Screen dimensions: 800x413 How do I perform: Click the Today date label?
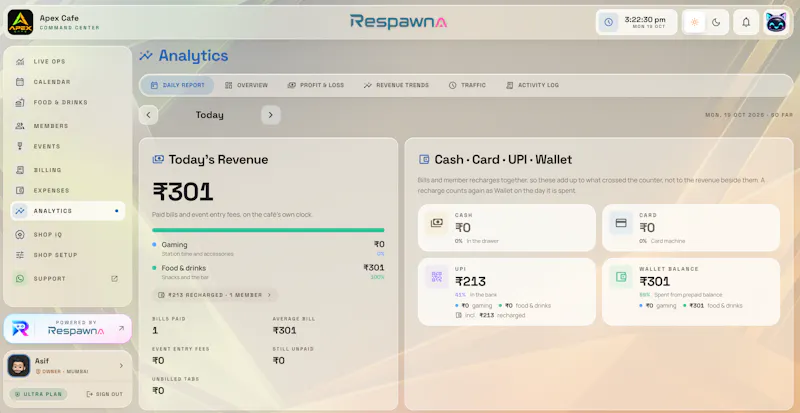[210, 115]
